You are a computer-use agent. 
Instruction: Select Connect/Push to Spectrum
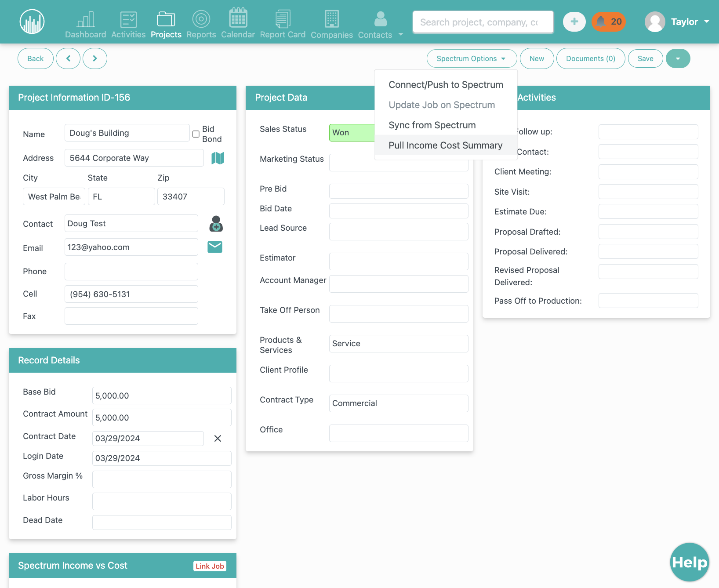446,85
